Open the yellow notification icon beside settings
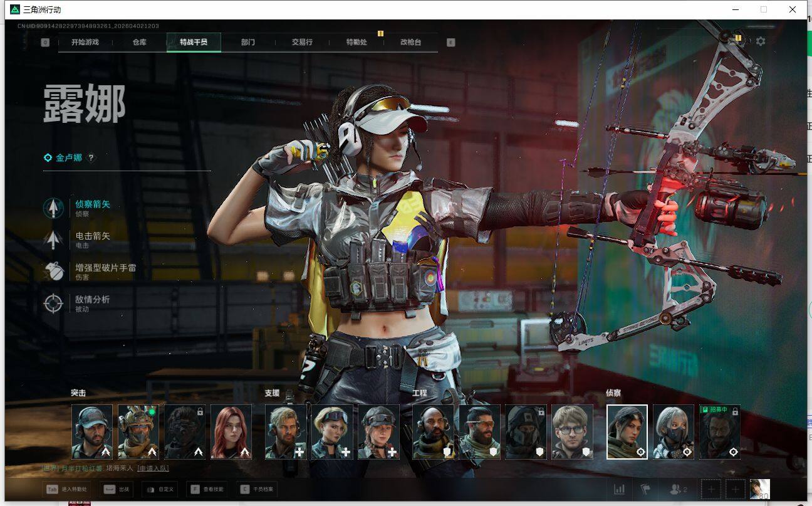Viewport: 812px width, 506px height. 738,38
